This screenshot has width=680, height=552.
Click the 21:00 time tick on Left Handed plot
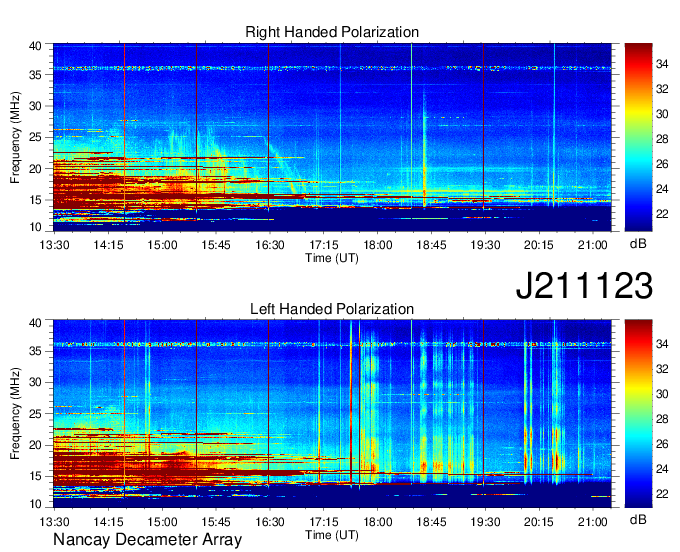tap(592, 522)
